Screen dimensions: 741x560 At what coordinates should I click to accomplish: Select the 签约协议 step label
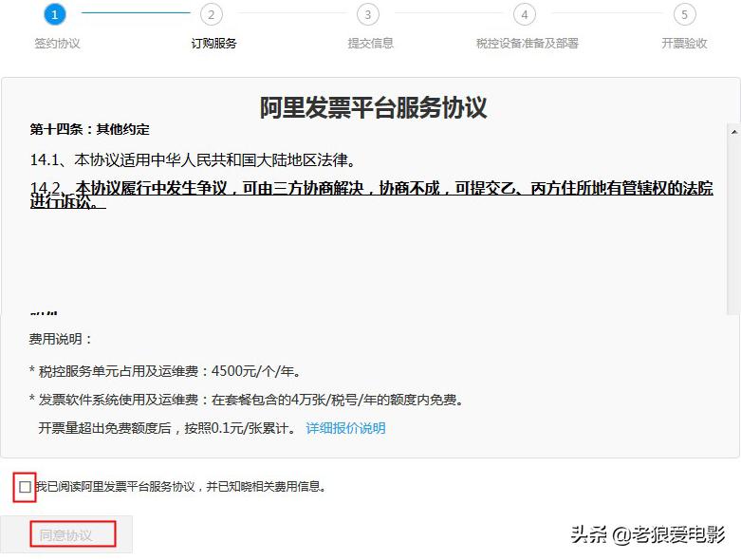57,43
